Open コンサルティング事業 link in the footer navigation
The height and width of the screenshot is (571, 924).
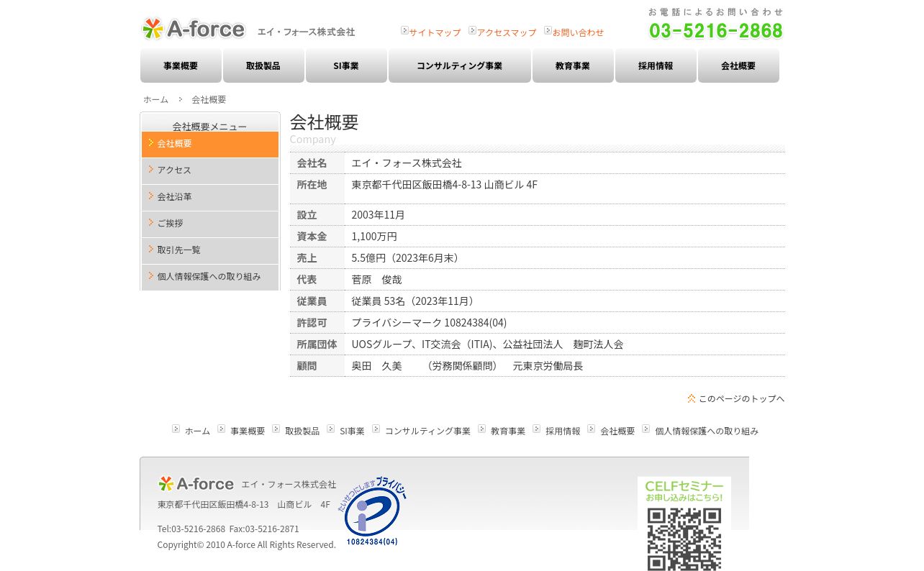click(x=427, y=431)
